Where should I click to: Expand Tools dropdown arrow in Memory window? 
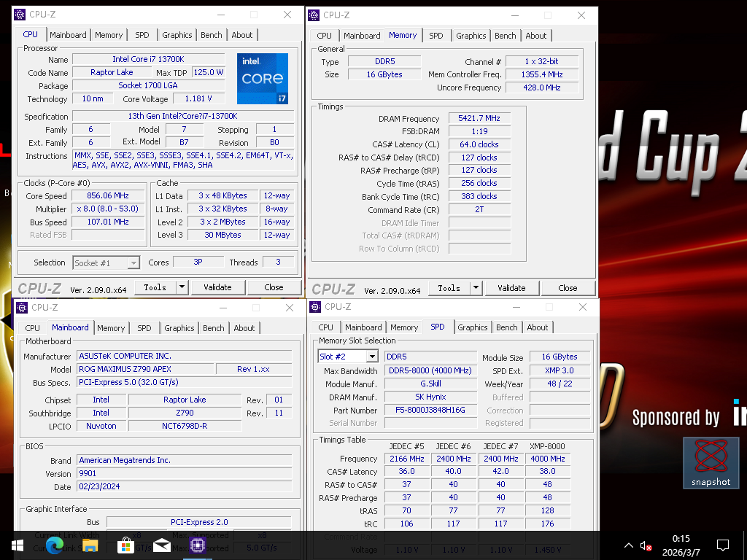tap(476, 288)
